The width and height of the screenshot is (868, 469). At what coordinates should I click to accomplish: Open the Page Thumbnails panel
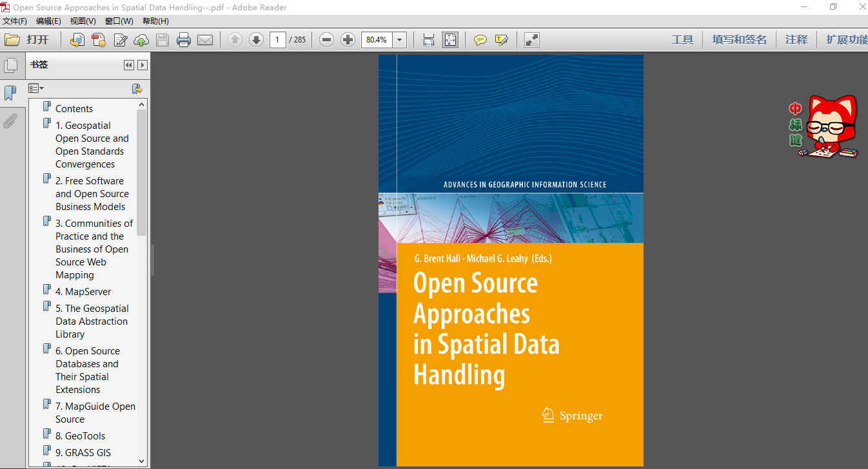pos(10,66)
